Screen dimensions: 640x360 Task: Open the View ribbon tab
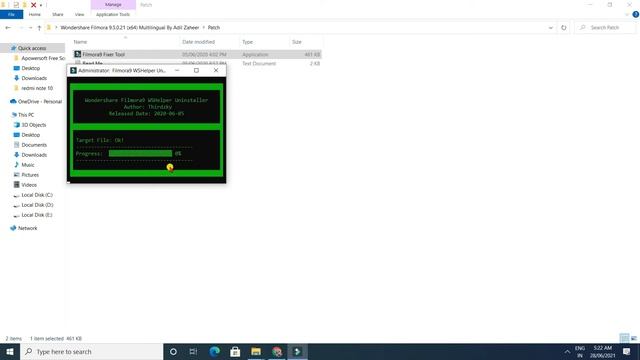79,14
